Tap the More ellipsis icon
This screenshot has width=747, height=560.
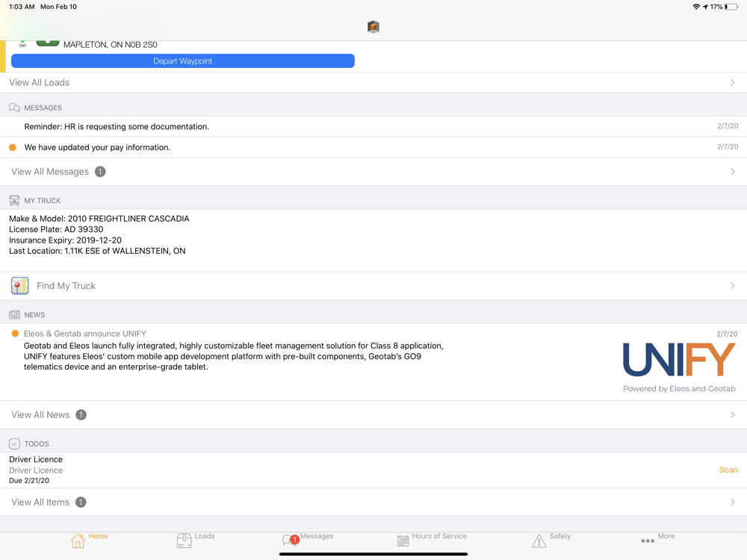pyautogui.click(x=648, y=541)
